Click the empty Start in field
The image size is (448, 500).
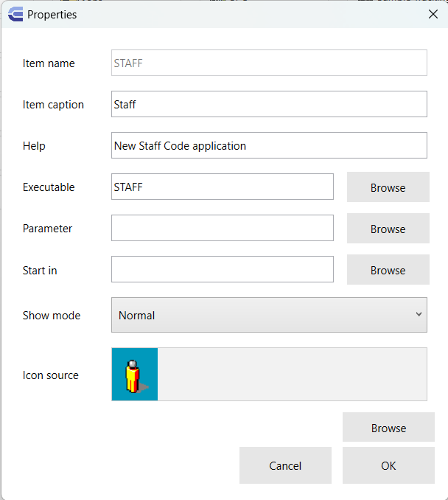click(222, 269)
